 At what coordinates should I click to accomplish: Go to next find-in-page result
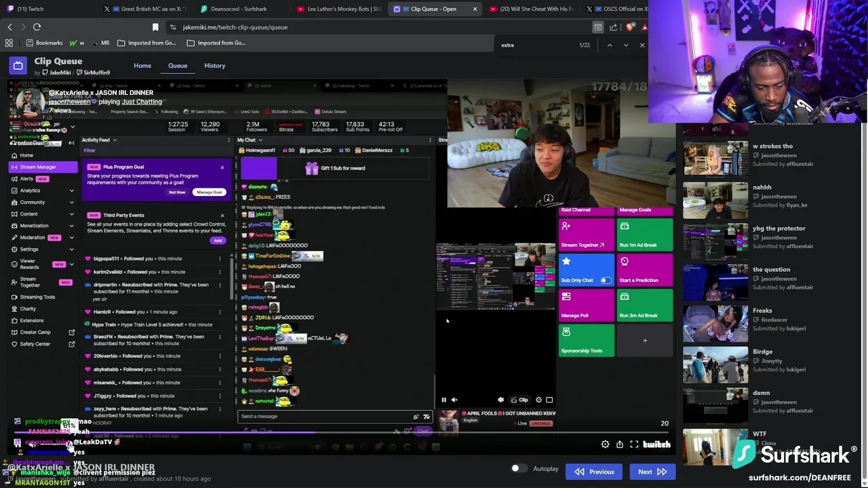coord(625,45)
